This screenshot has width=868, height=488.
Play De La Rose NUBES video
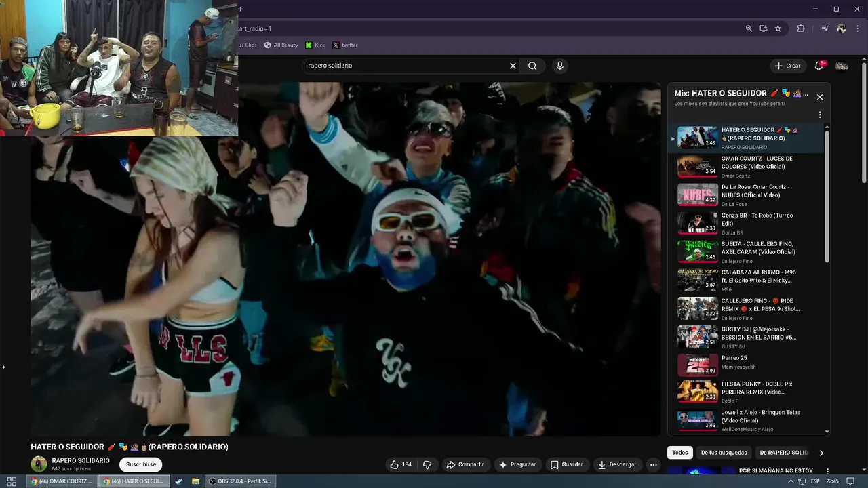(746, 195)
